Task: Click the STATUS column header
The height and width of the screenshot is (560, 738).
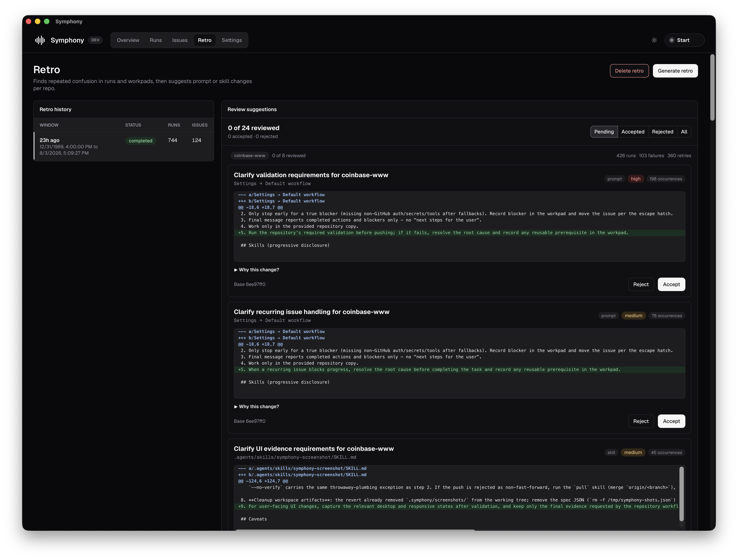Action: [x=133, y=125]
